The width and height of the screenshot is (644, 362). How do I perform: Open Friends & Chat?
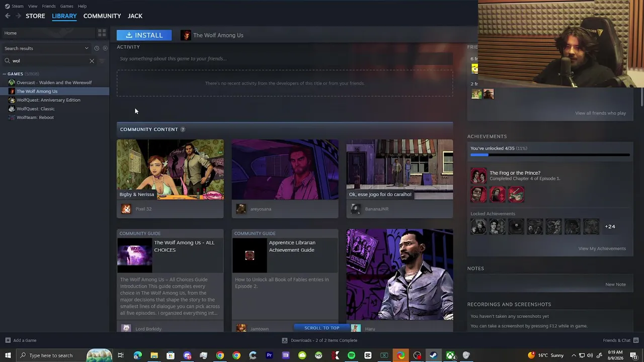(621, 340)
